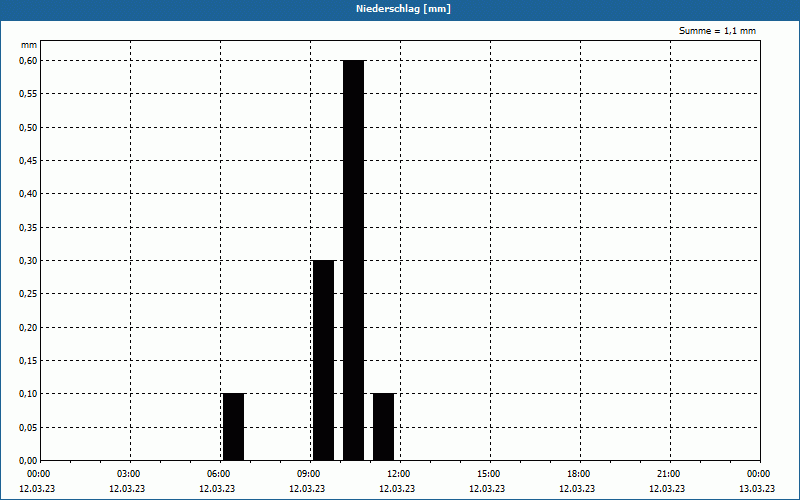This screenshot has height=500, width=800.
Task: Select the 12.03.23 date under 15:00
Action: pos(487,489)
